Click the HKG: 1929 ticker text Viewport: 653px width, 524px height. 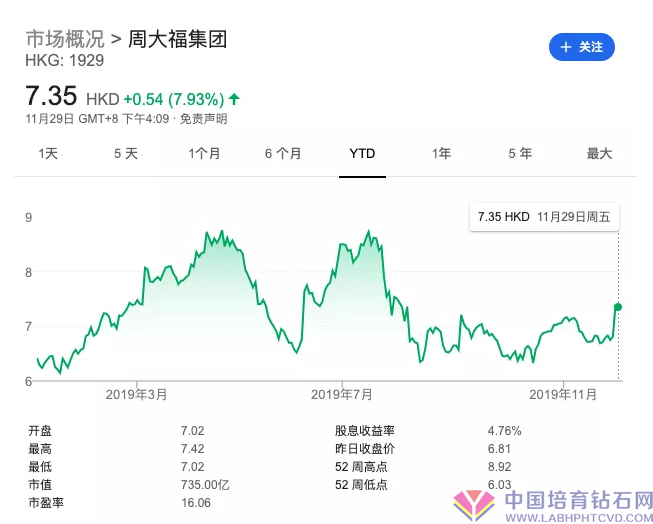65,61
